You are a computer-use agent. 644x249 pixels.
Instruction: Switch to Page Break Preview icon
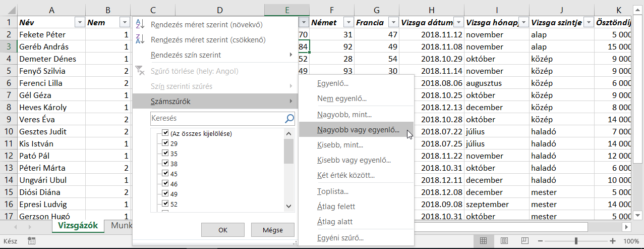click(x=524, y=241)
